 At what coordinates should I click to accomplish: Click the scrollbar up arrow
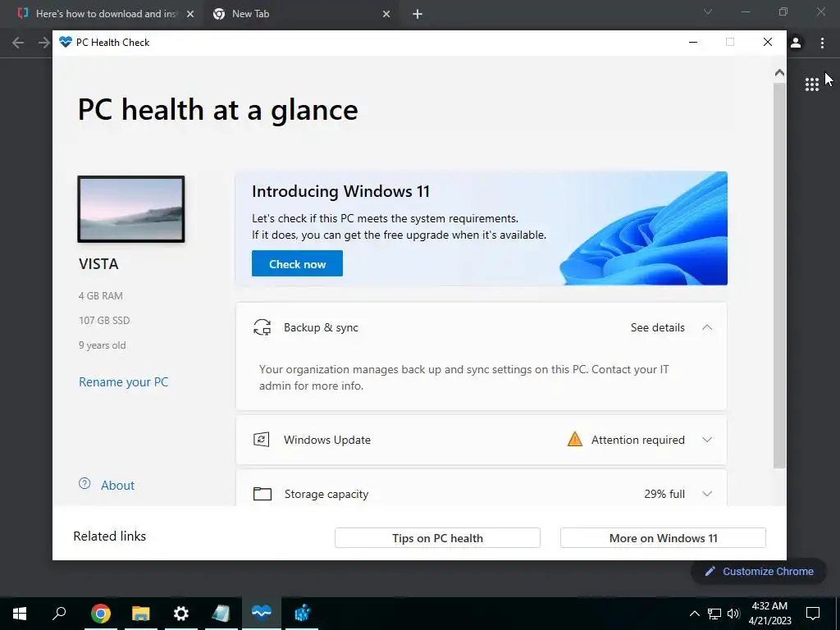pos(779,73)
